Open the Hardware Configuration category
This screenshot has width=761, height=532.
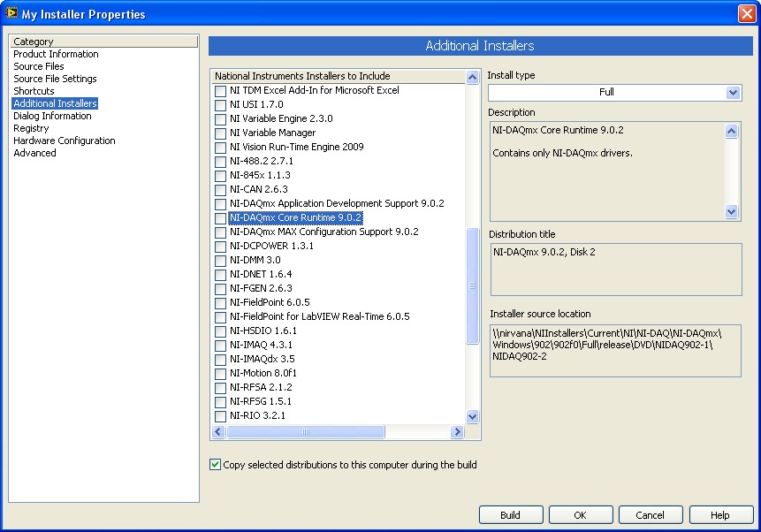[65, 141]
